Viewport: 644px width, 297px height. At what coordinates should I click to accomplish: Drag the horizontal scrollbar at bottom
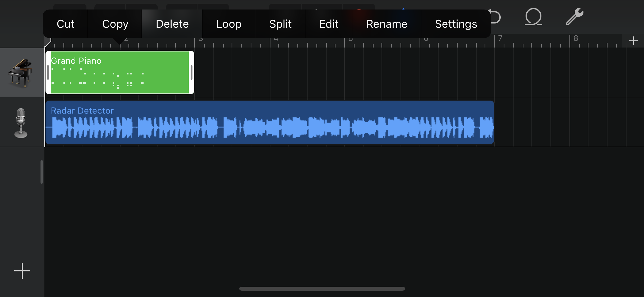click(322, 290)
